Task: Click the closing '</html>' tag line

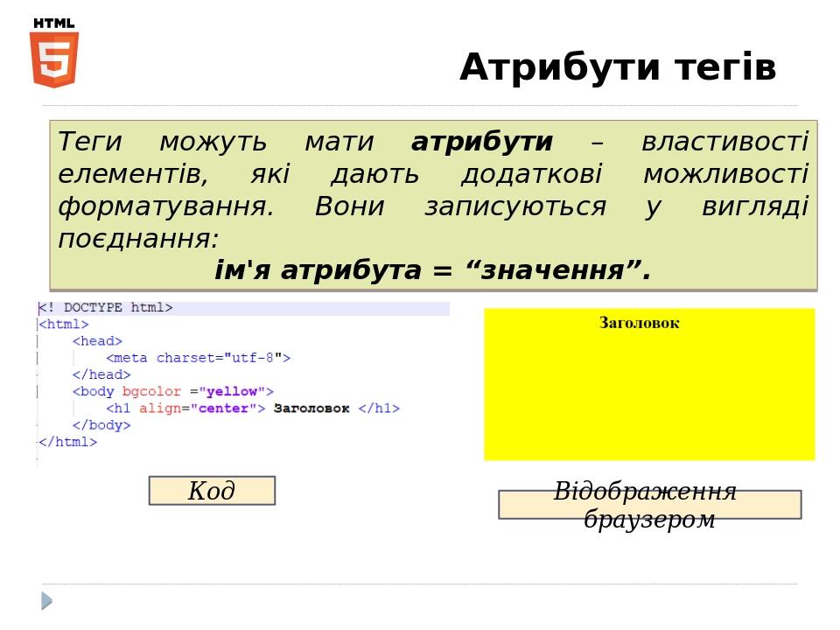Action: click(68, 442)
